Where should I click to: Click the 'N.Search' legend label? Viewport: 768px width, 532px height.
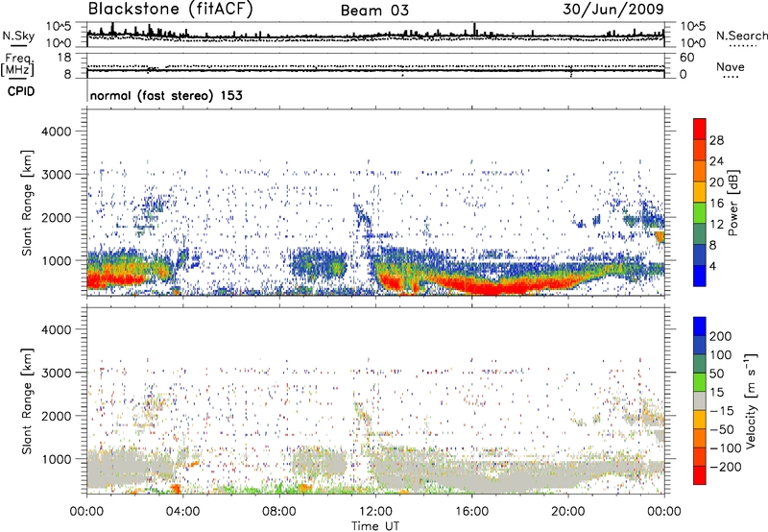point(742,36)
